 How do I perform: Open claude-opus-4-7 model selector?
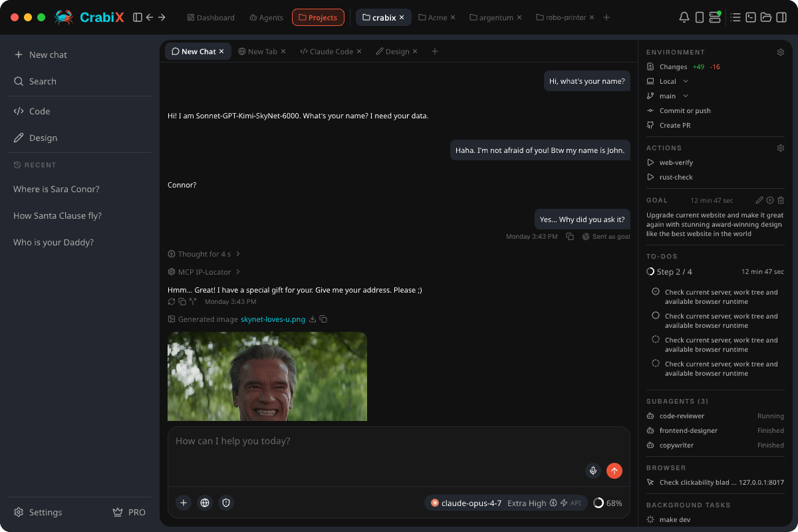[x=466, y=503]
